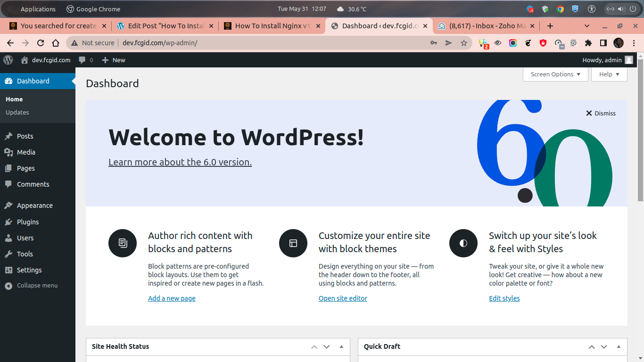Open Users in the sidebar

pyautogui.click(x=38, y=238)
